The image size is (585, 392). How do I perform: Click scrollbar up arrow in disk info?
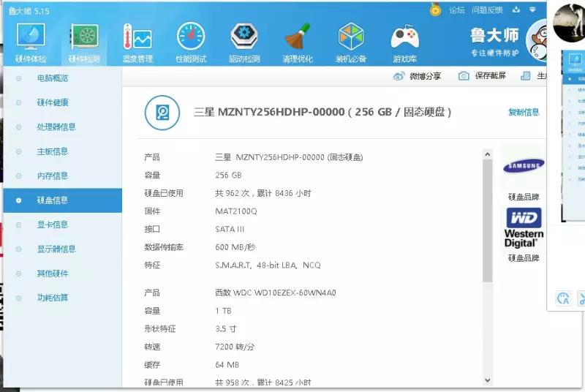(487, 154)
